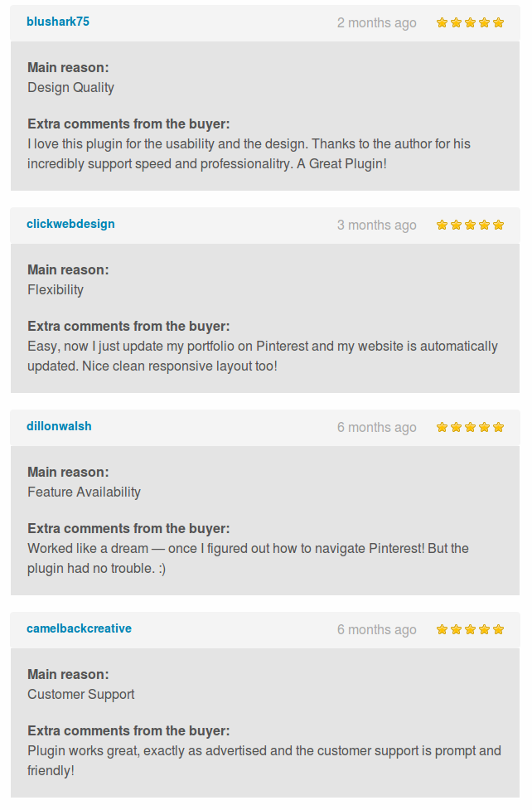Open blushark75 user profile link
The height and width of the screenshot is (810, 532).
(x=58, y=22)
